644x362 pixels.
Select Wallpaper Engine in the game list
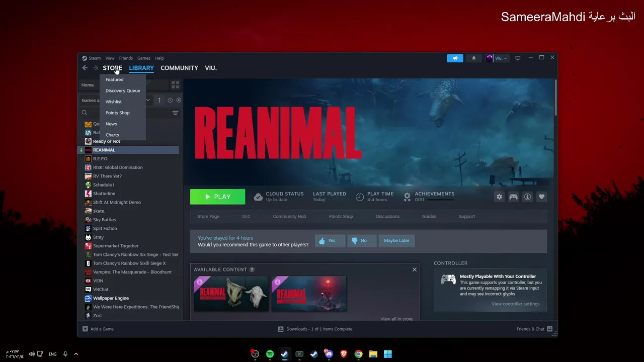[x=129, y=298]
